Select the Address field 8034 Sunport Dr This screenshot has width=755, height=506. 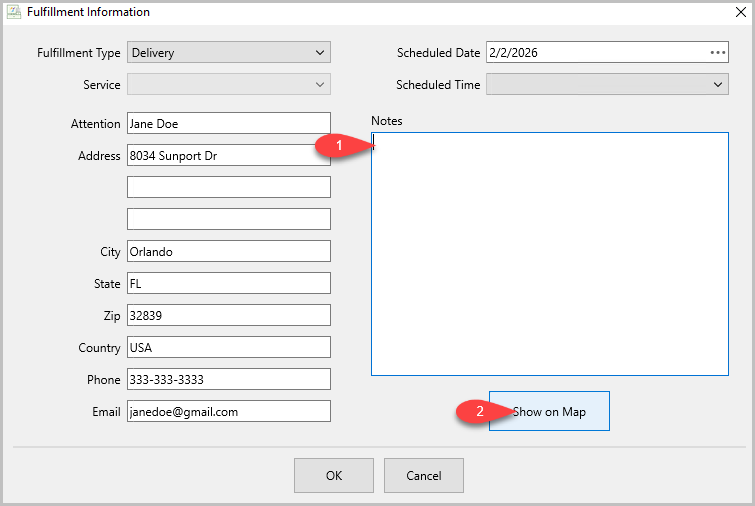pos(229,156)
